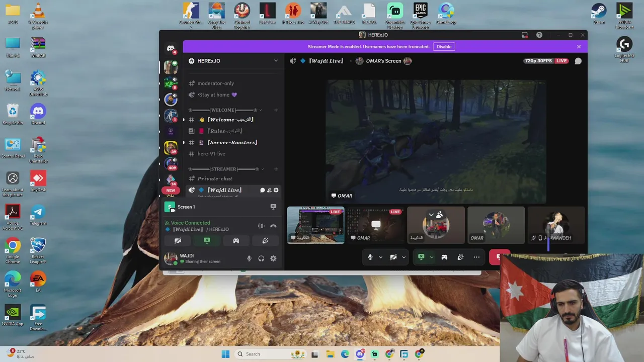Start an activity from call control bar
This screenshot has width=644, height=362.
tap(444, 257)
